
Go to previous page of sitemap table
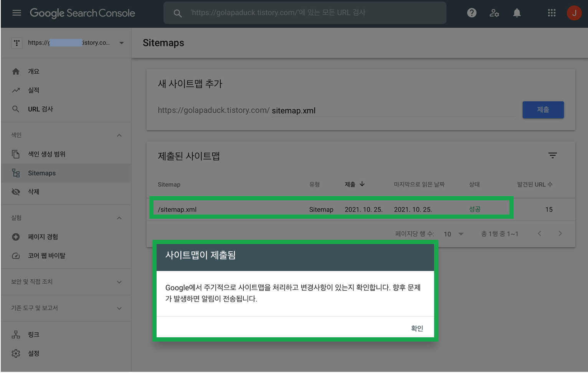pyautogui.click(x=539, y=233)
